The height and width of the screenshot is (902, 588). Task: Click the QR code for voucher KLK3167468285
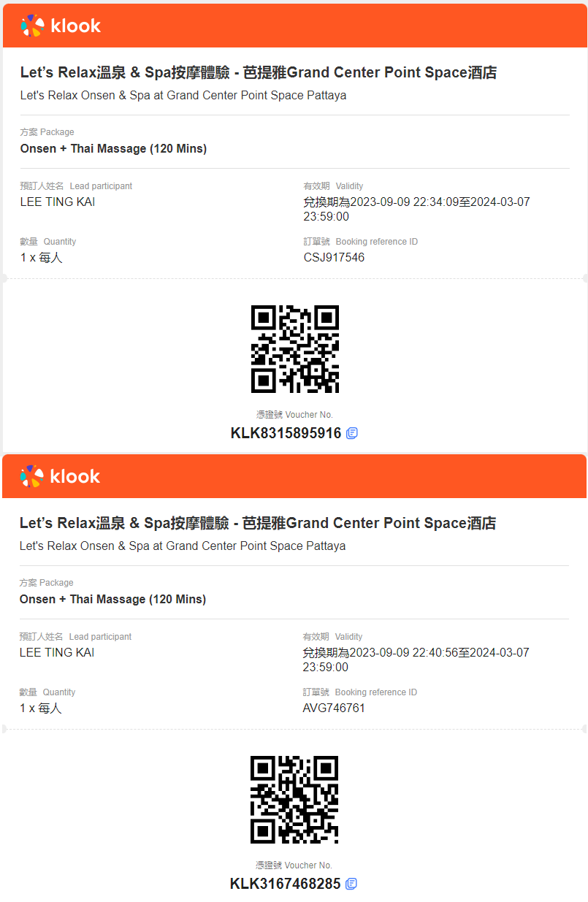pyautogui.click(x=294, y=800)
